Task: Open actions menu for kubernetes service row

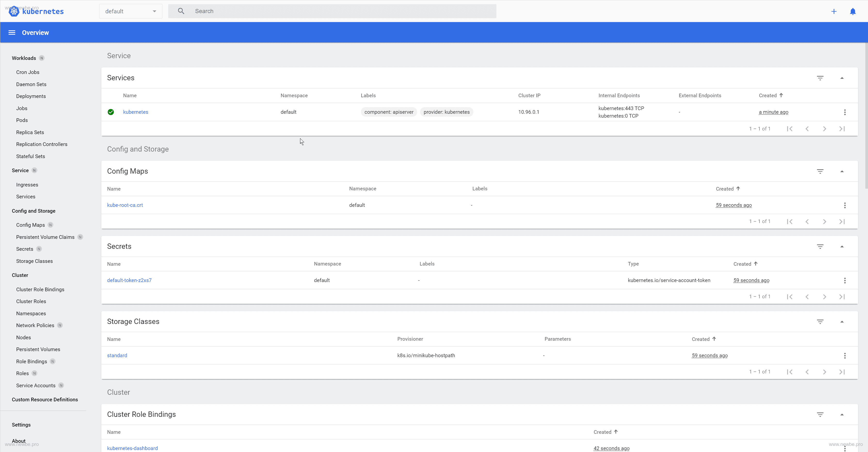Action: (844, 112)
